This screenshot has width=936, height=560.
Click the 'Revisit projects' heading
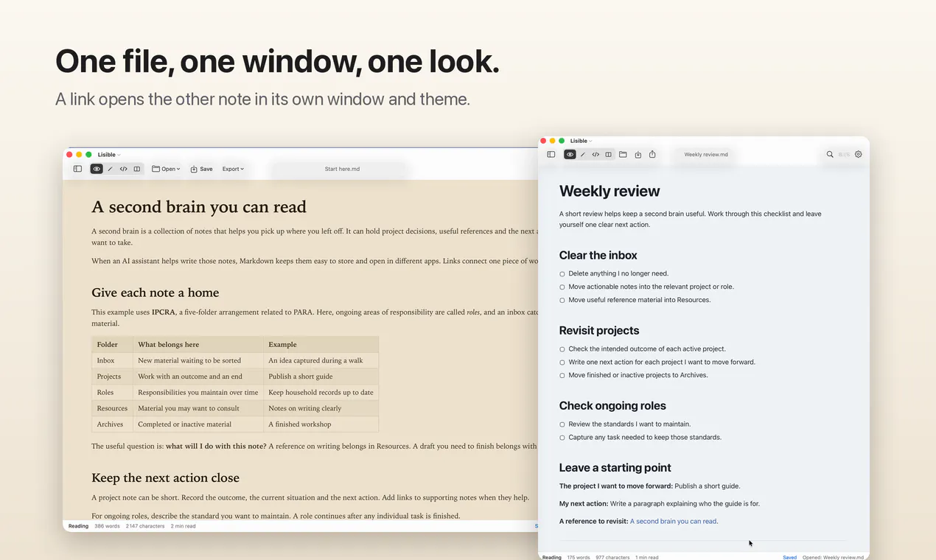pos(599,331)
